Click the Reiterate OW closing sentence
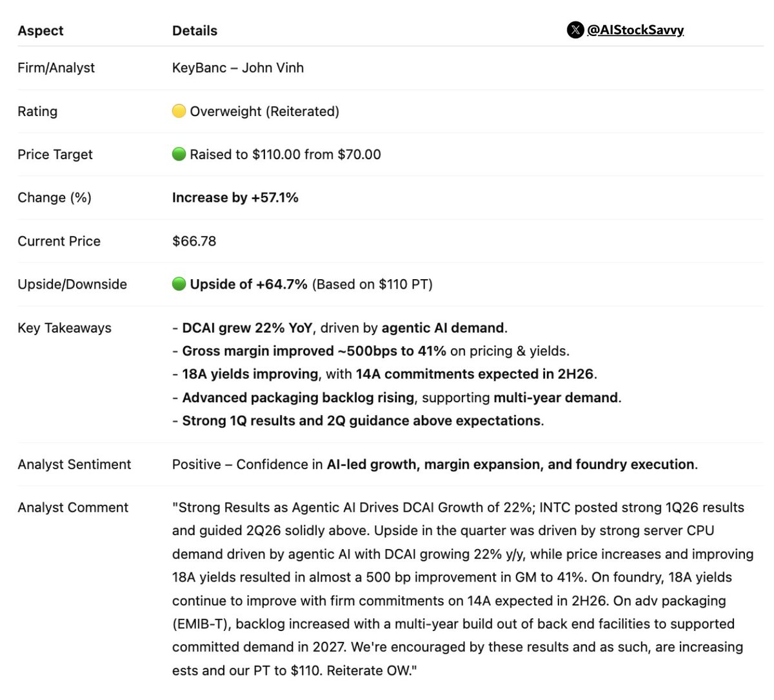The height and width of the screenshot is (700, 774). (x=372, y=670)
